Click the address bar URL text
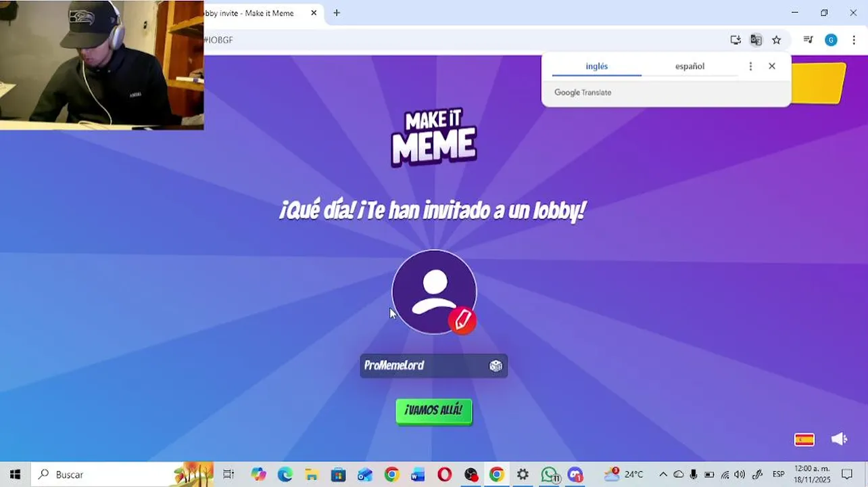The image size is (868, 487). click(219, 40)
